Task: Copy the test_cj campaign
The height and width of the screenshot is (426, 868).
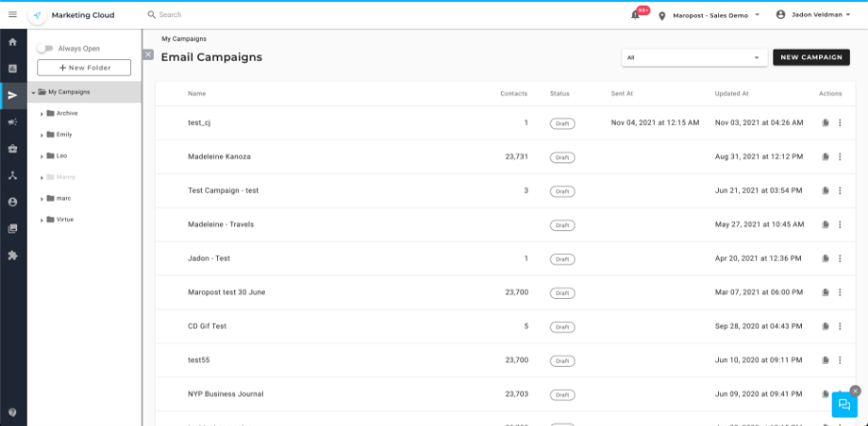Action: (x=825, y=123)
